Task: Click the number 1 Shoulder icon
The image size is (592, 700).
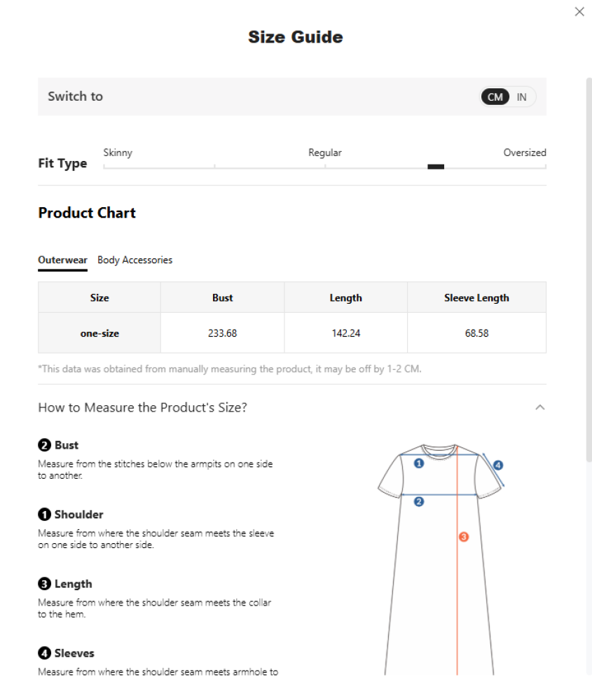Action: (44, 514)
